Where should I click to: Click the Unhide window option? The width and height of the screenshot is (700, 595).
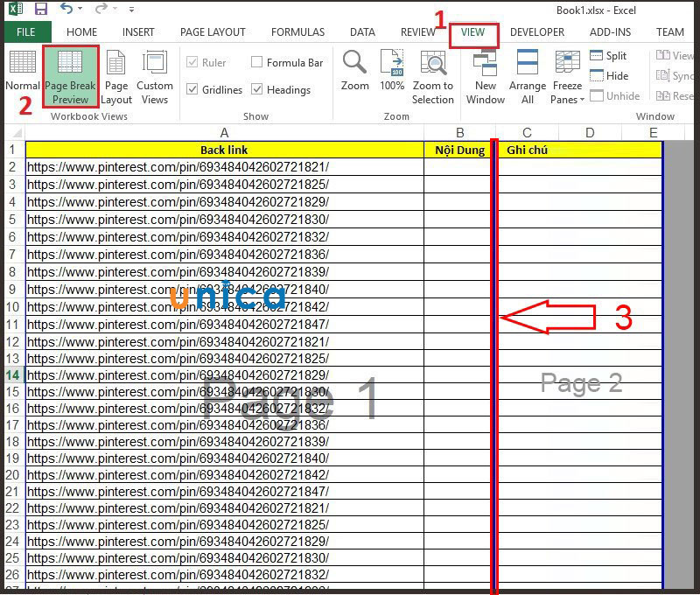click(x=615, y=96)
